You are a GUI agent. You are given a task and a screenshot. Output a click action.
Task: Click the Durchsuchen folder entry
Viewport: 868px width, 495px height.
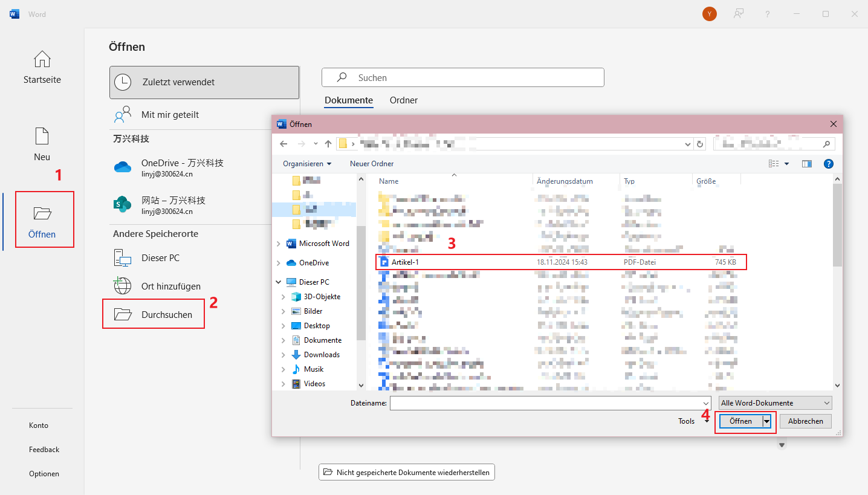pos(154,314)
